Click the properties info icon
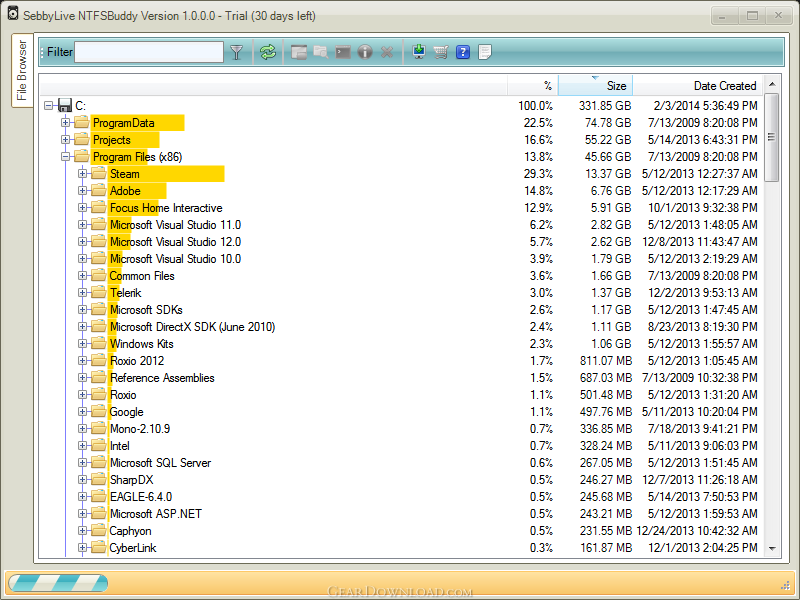Viewport: 800px width, 600px height. (365, 52)
